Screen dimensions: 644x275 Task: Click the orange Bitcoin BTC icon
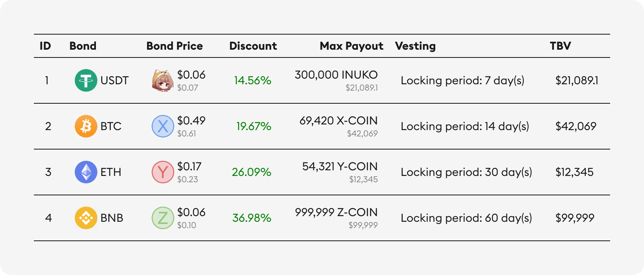click(x=86, y=126)
